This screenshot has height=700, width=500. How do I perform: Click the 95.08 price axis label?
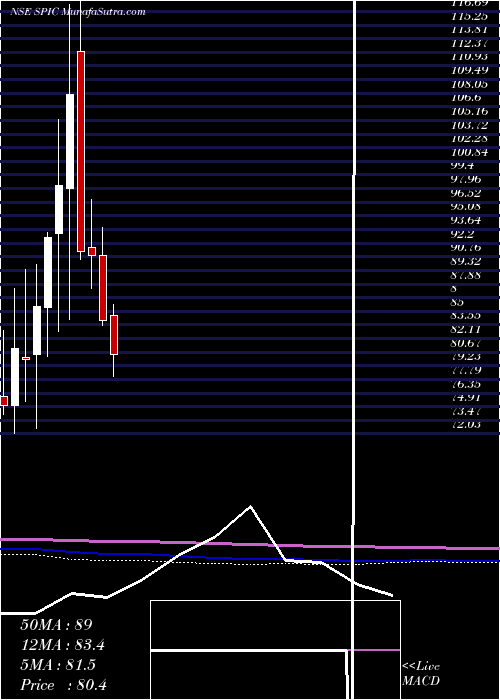(467, 207)
